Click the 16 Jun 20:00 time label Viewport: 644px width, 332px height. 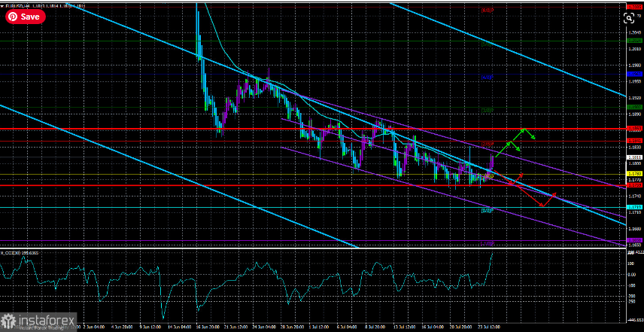pyautogui.click(x=208, y=327)
